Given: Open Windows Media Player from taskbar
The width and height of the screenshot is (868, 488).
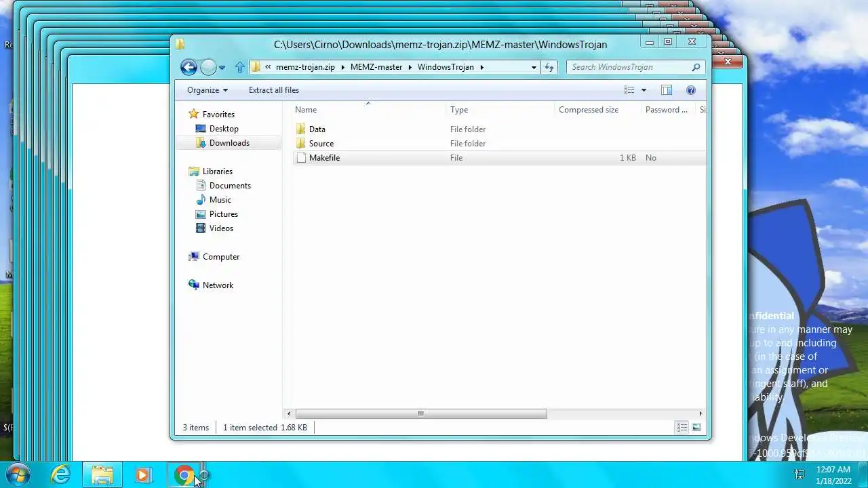Looking at the screenshot, I should click(143, 475).
